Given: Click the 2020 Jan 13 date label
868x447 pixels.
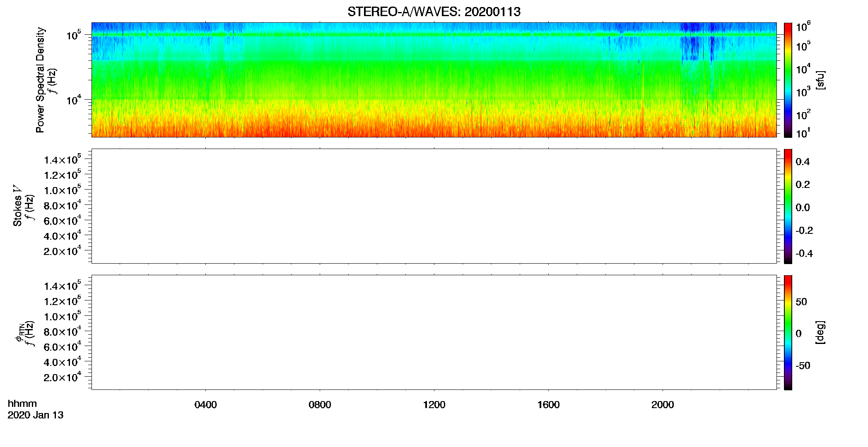Looking at the screenshot, I should pos(36,415).
